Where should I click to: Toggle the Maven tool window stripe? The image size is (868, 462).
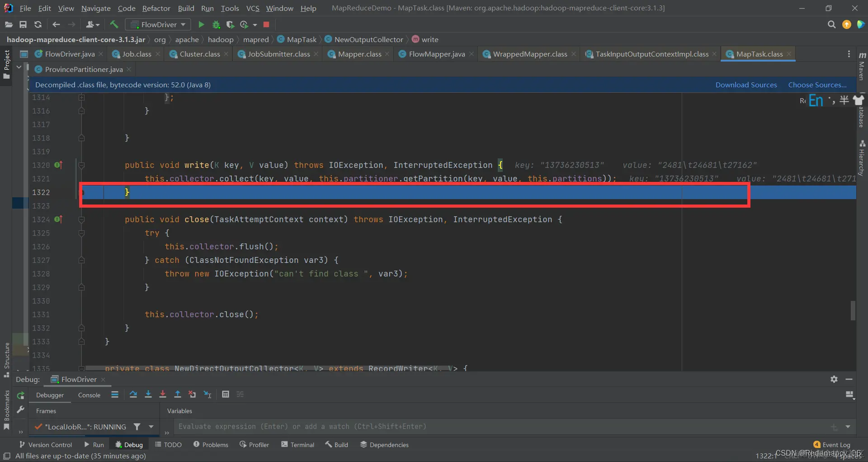(x=862, y=66)
